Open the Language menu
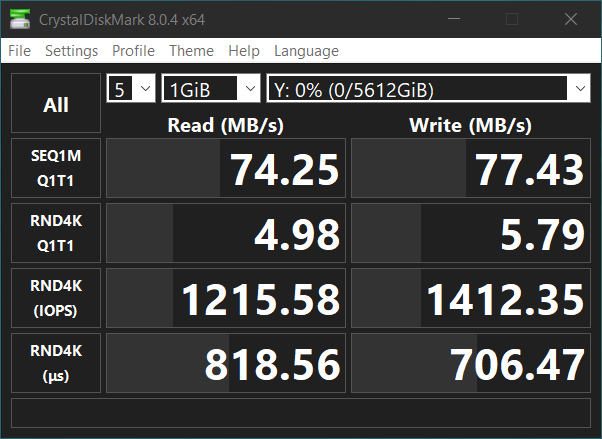The width and height of the screenshot is (602, 439). point(306,51)
